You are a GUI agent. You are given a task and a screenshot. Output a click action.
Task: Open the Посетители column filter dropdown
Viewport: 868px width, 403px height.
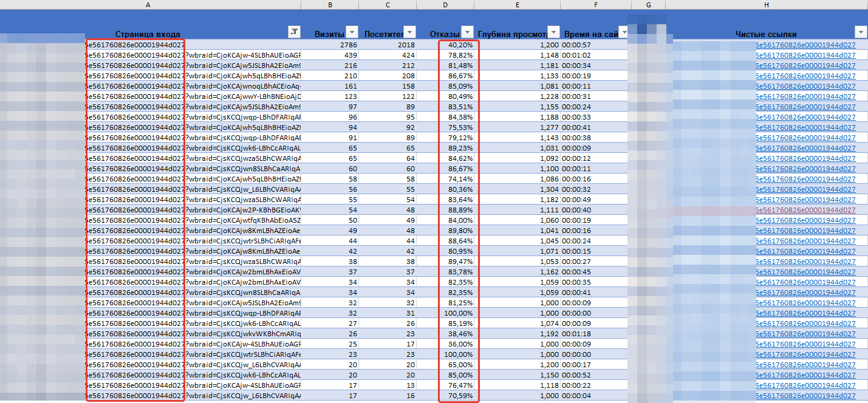tap(409, 32)
